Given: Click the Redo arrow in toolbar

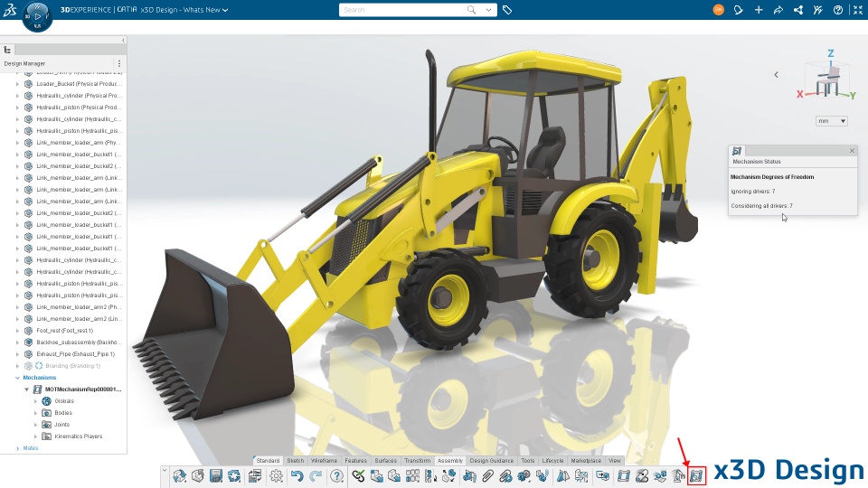Looking at the screenshot, I should [316, 476].
